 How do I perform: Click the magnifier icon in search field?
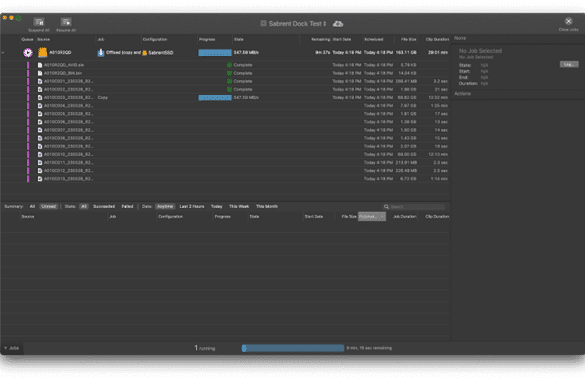[x=386, y=207]
